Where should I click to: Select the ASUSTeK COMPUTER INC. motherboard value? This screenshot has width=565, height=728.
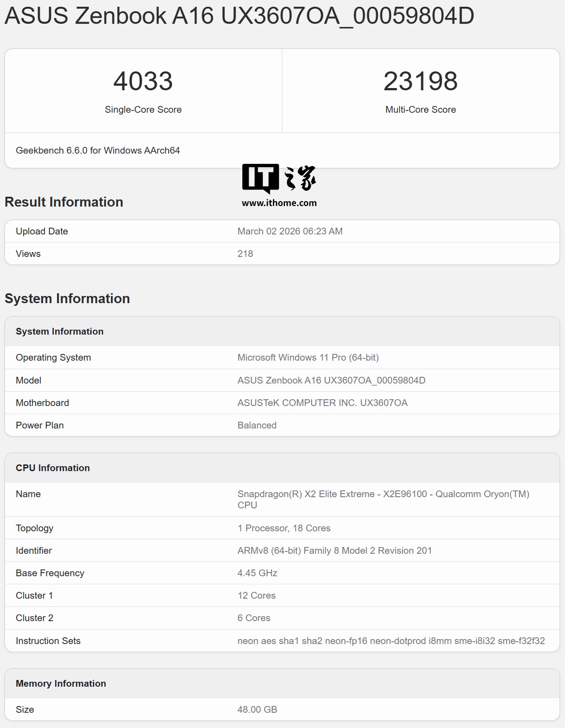click(322, 403)
